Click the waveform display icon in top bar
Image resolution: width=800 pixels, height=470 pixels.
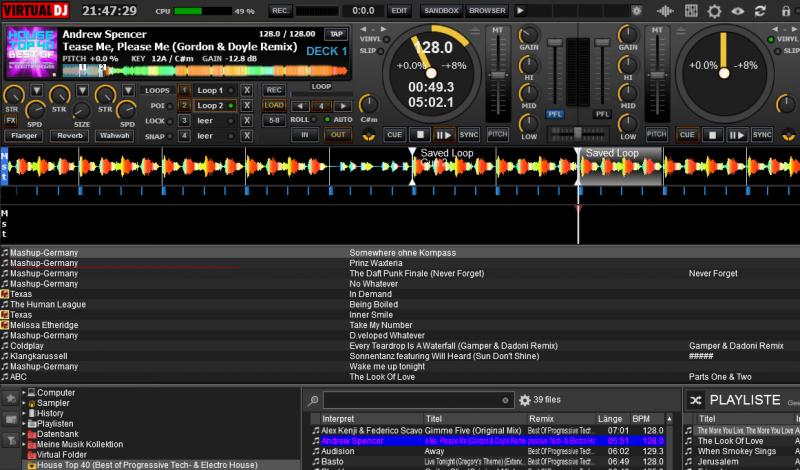pos(666,11)
